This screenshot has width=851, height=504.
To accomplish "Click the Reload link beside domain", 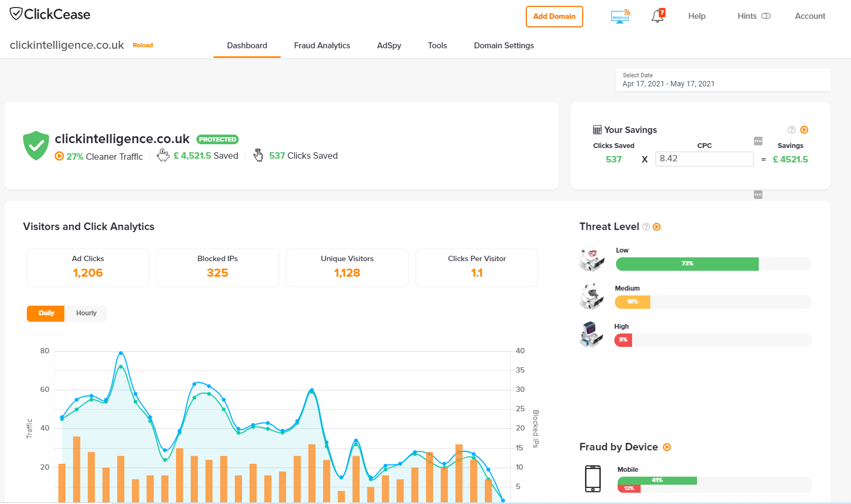I will pos(143,46).
